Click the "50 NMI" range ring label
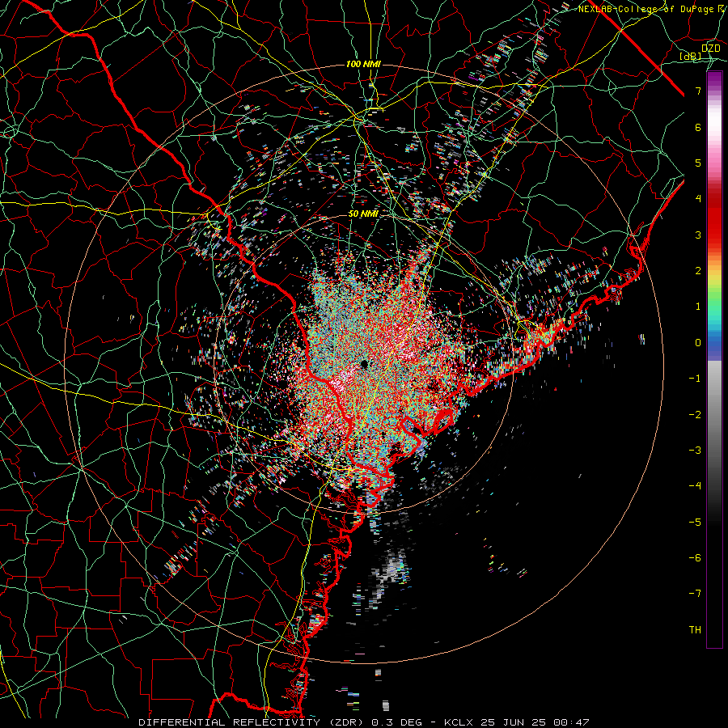The width and height of the screenshot is (728, 728). (363, 214)
